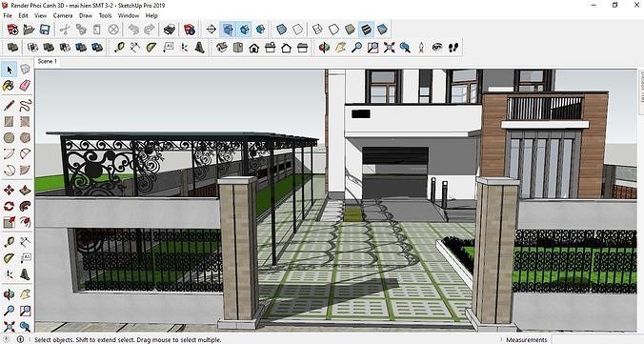Click the Union solids tool
The height and width of the screenshot is (344, 644).
coord(49,48)
